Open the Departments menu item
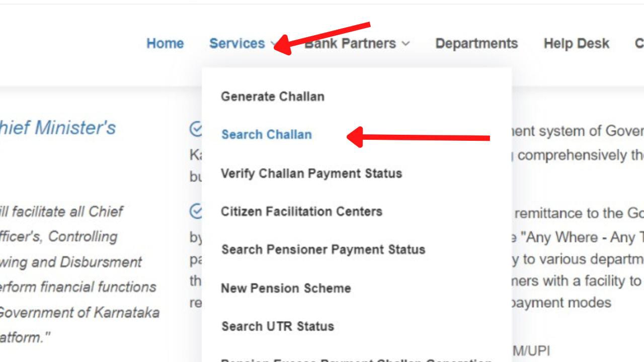644x362 pixels. pyautogui.click(x=476, y=43)
